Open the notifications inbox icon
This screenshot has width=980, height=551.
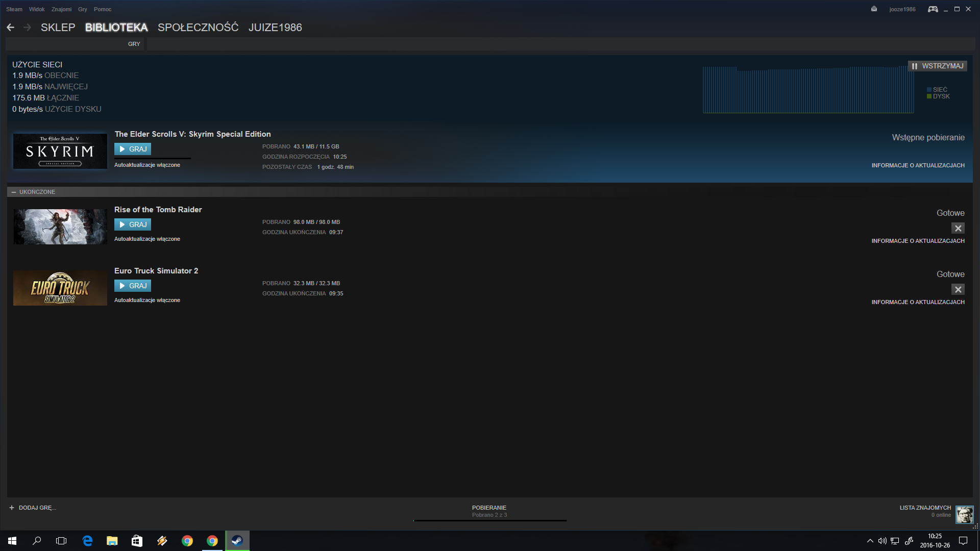point(874,9)
